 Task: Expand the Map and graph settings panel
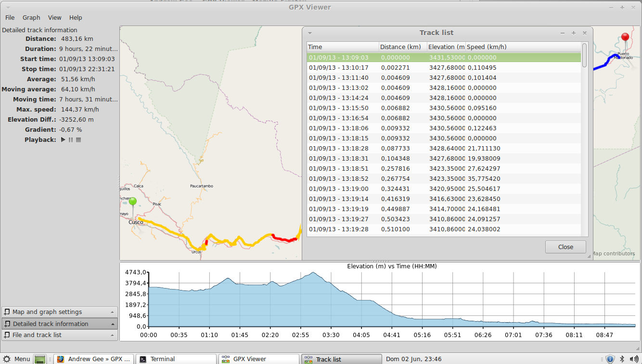coord(60,312)
